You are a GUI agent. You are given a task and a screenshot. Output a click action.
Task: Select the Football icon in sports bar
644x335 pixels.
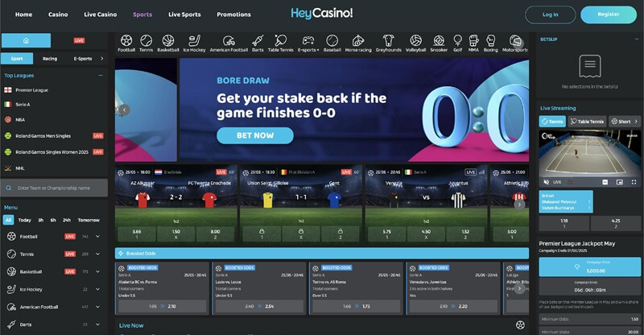click(126, 41)
